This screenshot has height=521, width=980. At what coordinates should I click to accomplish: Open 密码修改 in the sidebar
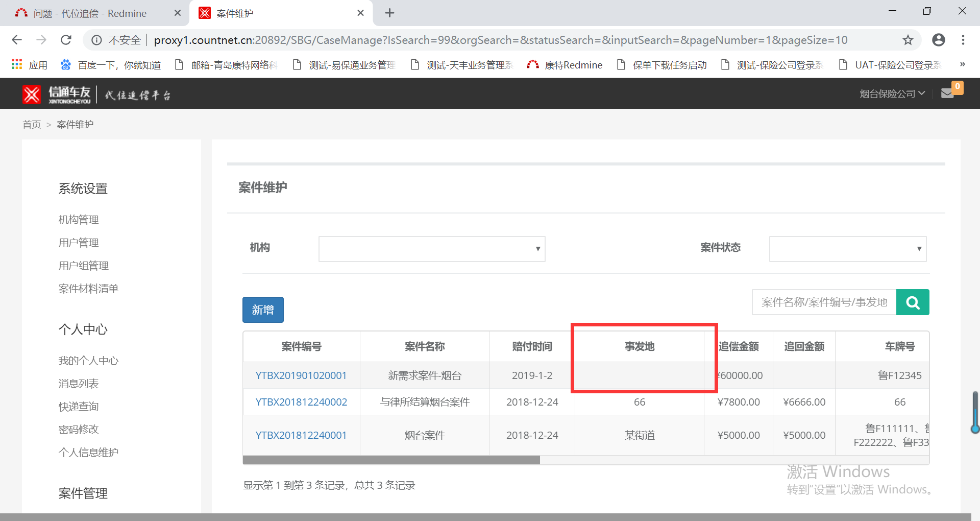point(79,429)
